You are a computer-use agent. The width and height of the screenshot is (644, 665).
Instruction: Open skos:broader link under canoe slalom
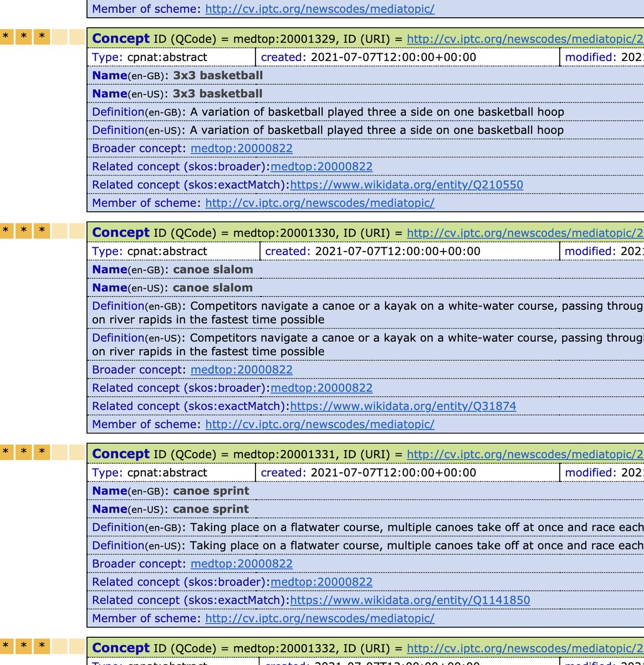[x=321, y=388]
